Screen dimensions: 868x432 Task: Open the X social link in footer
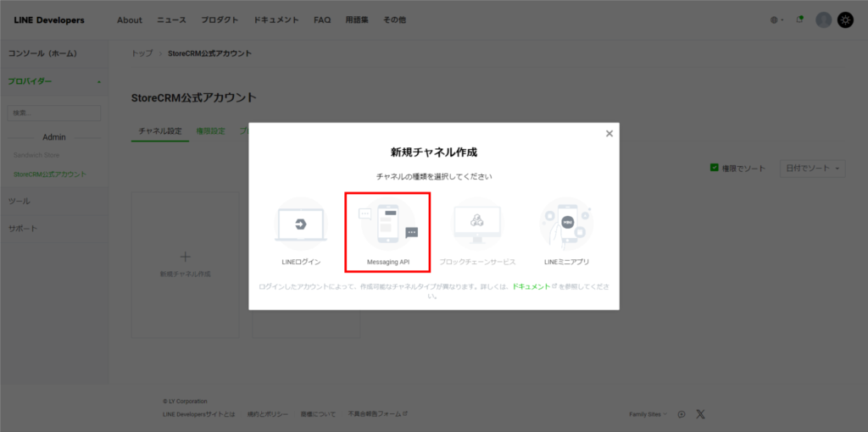click(700, 413)
